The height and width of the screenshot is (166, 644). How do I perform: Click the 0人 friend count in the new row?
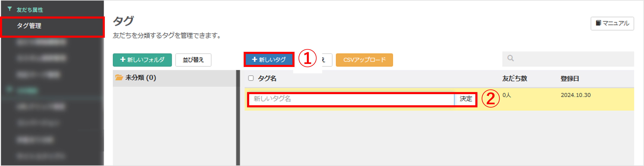click(x=507, y=95)
